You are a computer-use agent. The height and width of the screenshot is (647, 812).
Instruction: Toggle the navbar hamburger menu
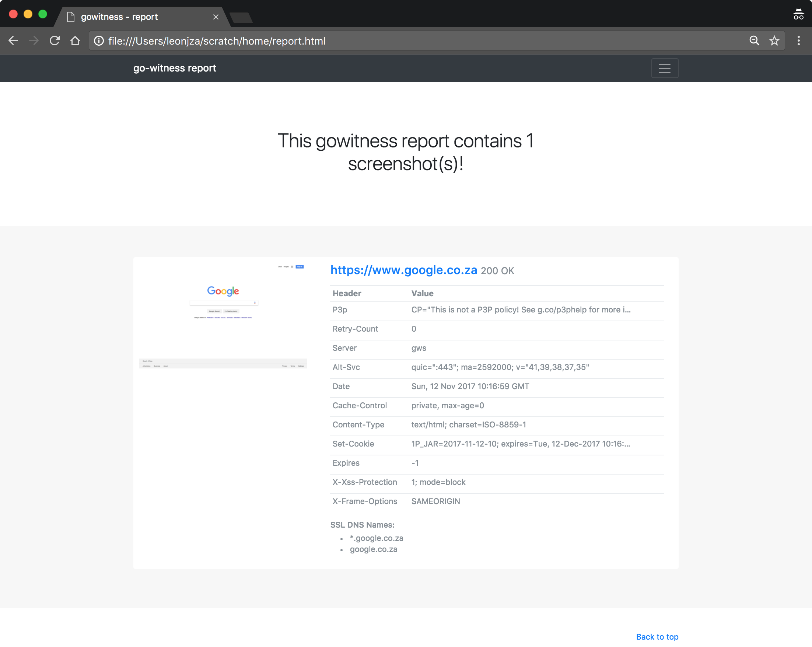coord(664,68)
